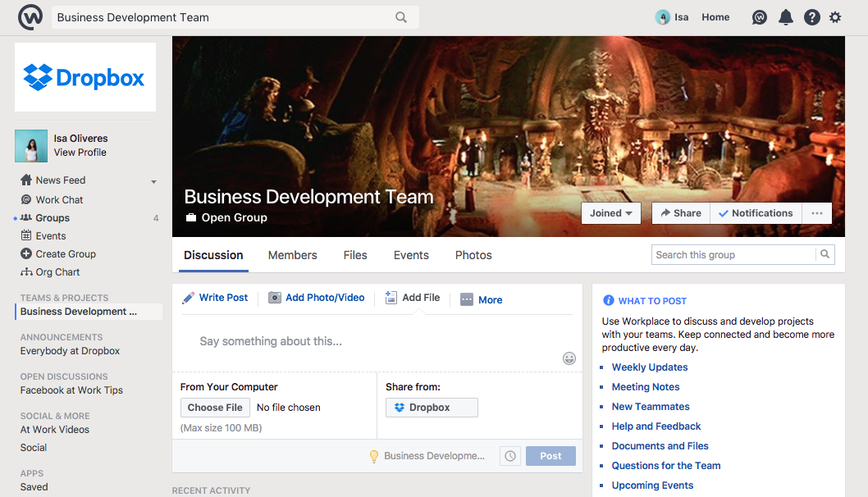Open the settings gear icon
Image resolution: width=868 pixels, height=497 pixels.
tap(835, 17)
